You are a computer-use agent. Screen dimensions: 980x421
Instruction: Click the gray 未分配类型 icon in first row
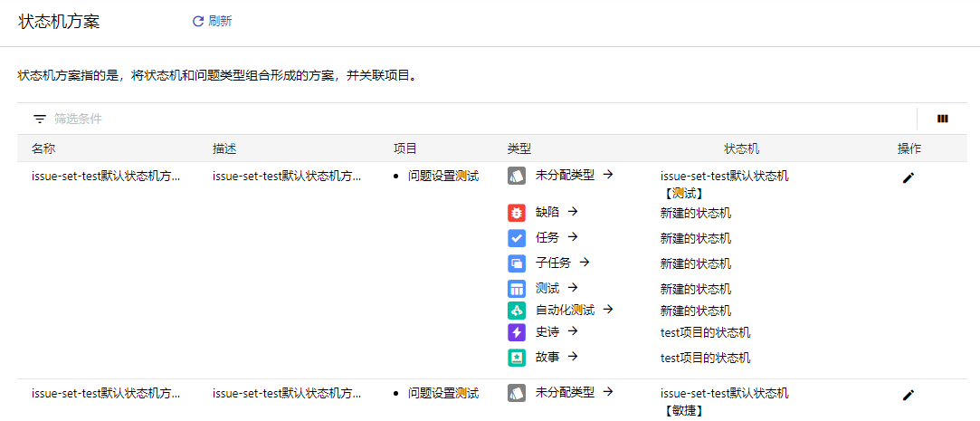coord(517,176)
